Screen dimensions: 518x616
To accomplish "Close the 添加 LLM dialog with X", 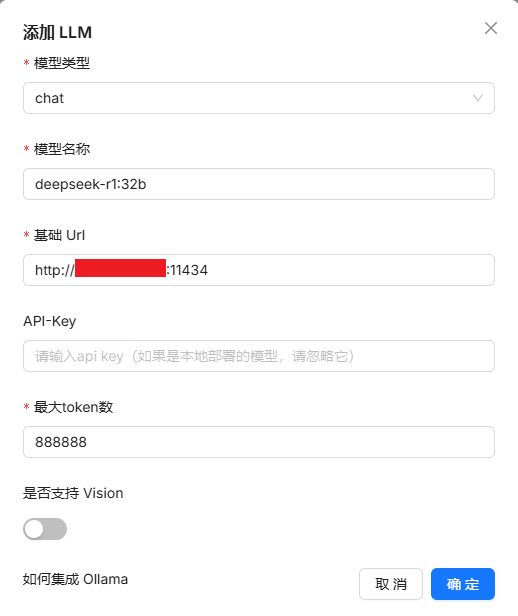I will [x=491, y=28].
